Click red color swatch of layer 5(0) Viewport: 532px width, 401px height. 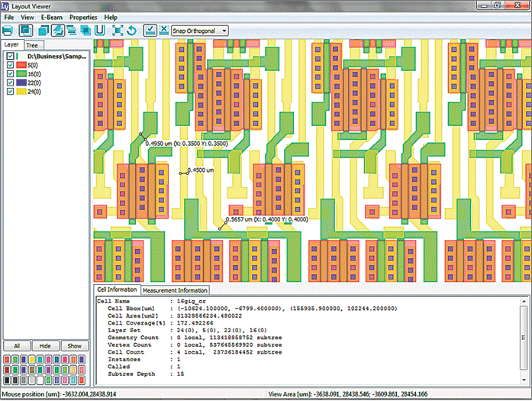(x=21, y=65)
